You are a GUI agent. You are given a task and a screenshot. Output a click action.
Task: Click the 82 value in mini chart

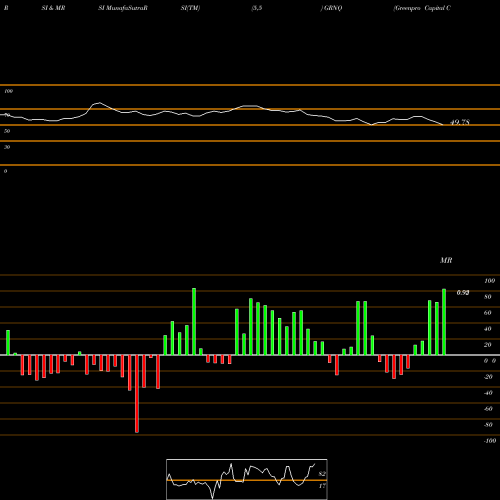tap(322, 474)
